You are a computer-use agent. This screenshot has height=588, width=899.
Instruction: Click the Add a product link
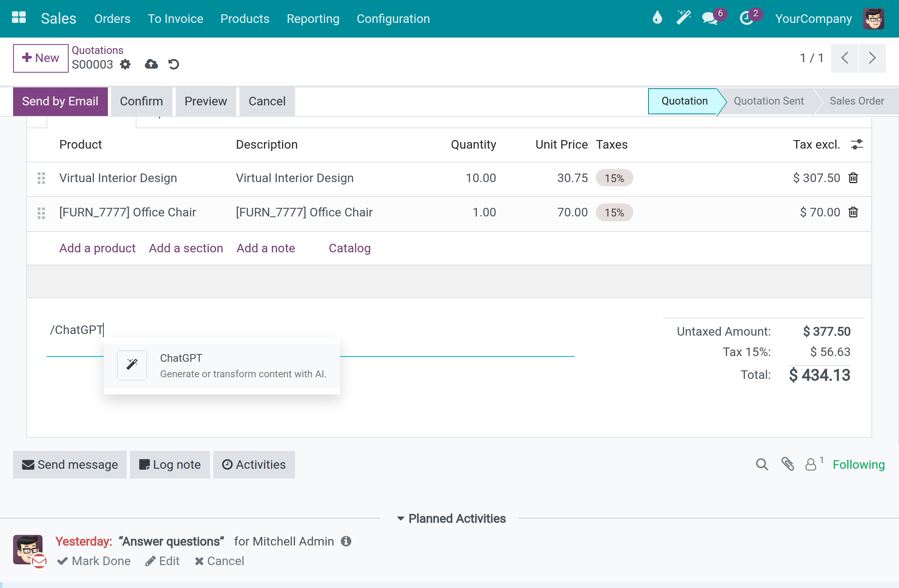point(97,248)
